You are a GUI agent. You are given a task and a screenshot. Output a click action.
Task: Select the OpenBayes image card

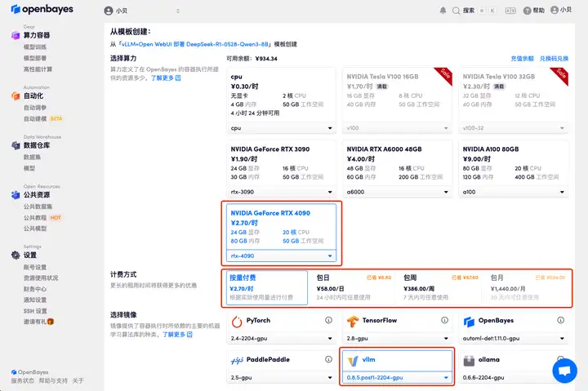pyautogui.click(x=514, y=328)
